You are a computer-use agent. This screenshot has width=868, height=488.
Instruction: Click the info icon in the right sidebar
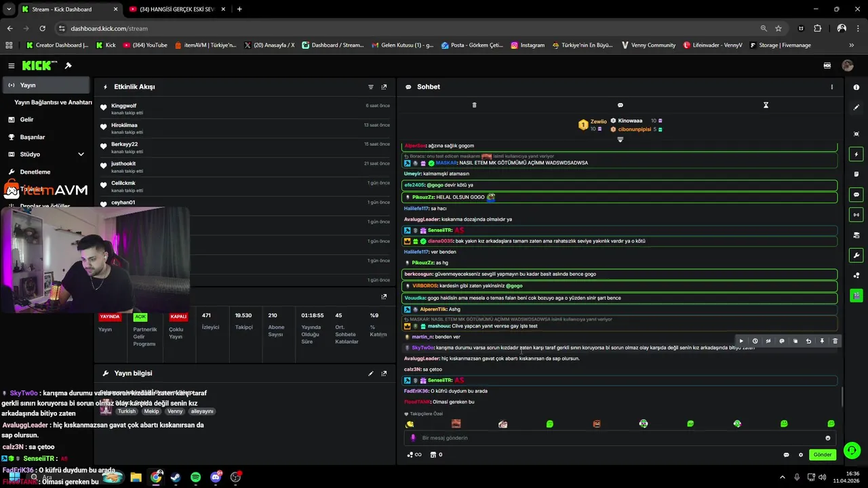(856, 87)
